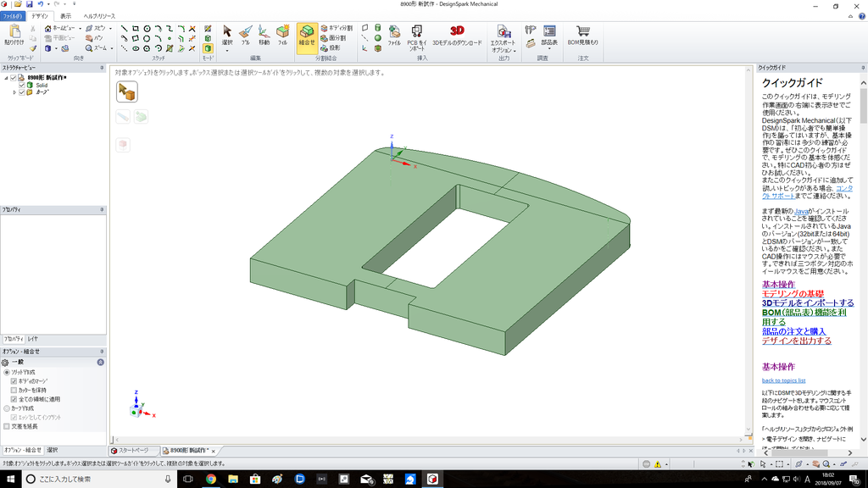Switch to the 選択 tab at bottom-left
The height and width of the screenshot is (488, 868).
[x=52, y=451]
